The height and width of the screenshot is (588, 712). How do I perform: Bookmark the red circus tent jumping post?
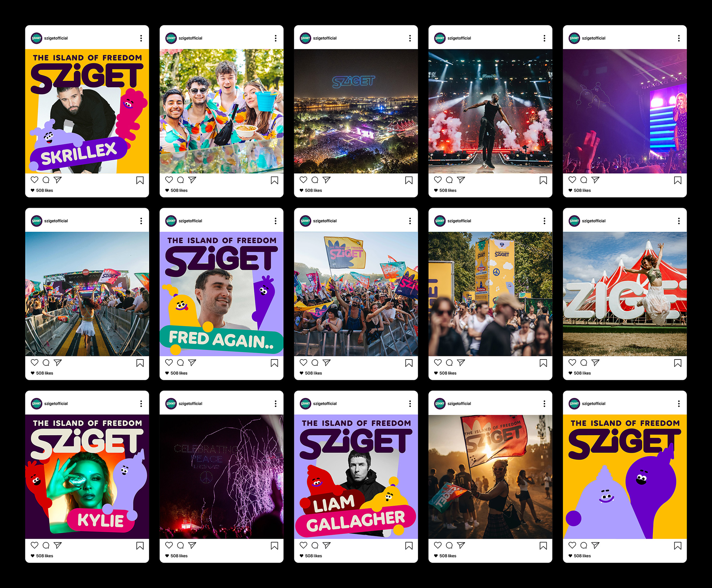click(677, 363)
